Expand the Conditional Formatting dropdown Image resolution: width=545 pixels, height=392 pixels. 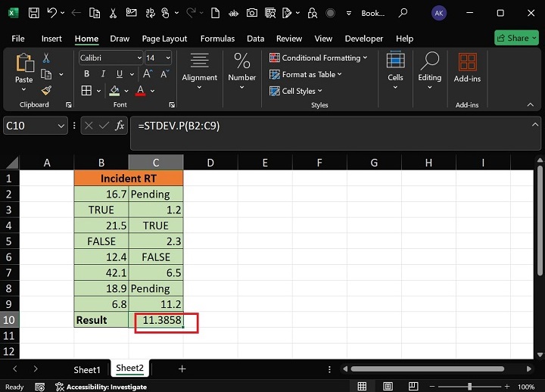[365, 58]
